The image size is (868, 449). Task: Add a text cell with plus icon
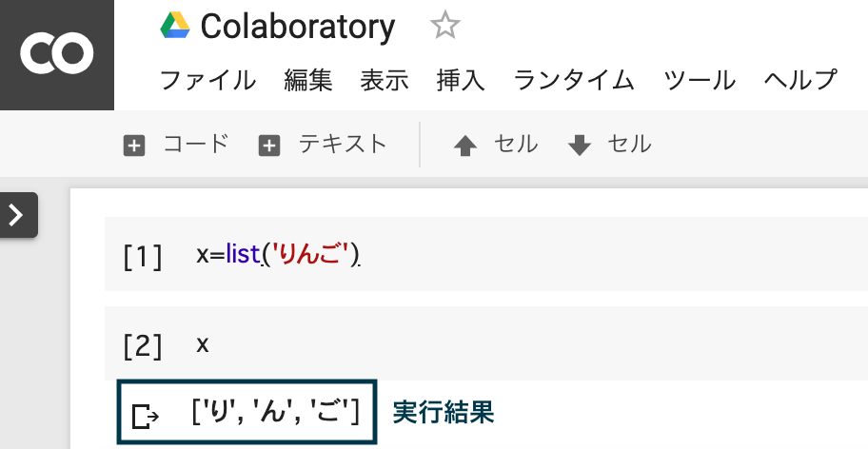[x=269, y=146]
